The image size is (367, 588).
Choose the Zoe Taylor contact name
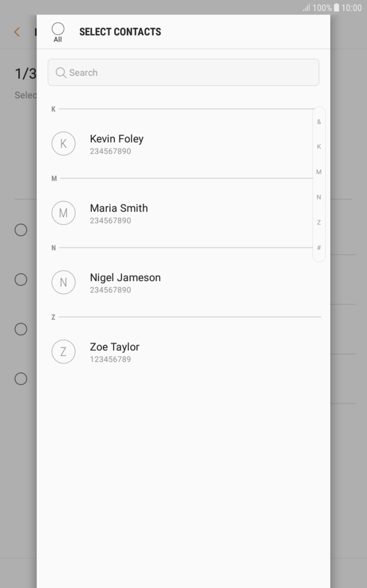115,347
